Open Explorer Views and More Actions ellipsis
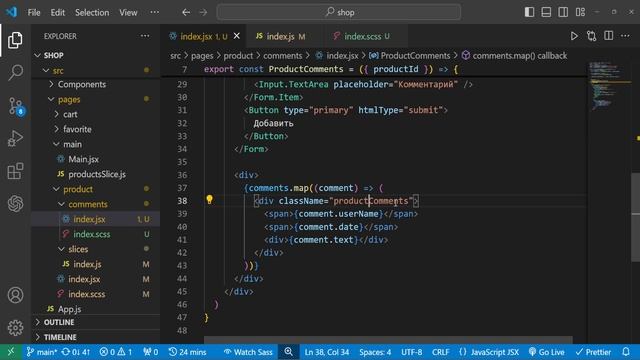The height and width of the screenshot is (360, 640). point(145,36)
